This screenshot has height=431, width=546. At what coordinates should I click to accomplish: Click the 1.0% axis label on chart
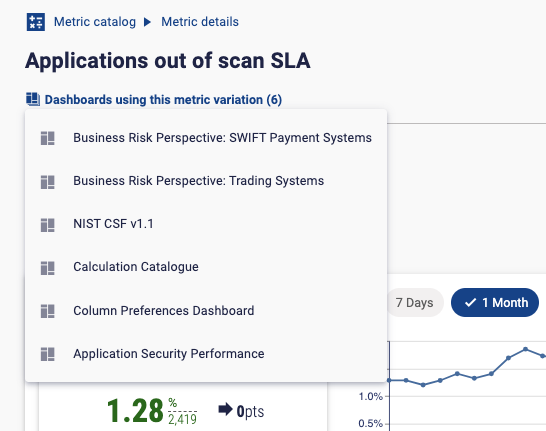click(x=370, y=396)
